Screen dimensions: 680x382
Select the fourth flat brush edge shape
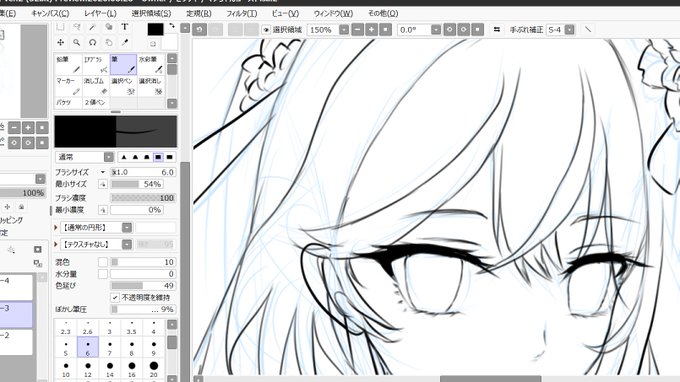[x=158, y=157]
